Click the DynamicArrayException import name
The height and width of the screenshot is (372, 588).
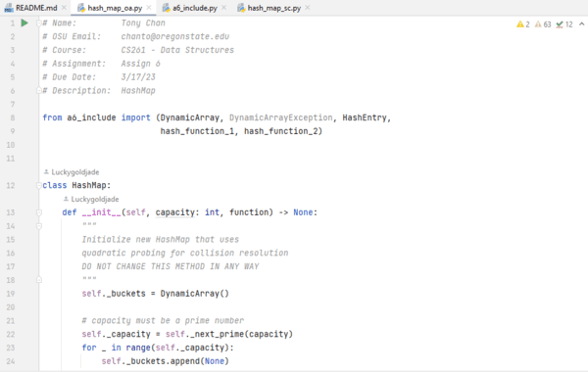coord(280,117)
